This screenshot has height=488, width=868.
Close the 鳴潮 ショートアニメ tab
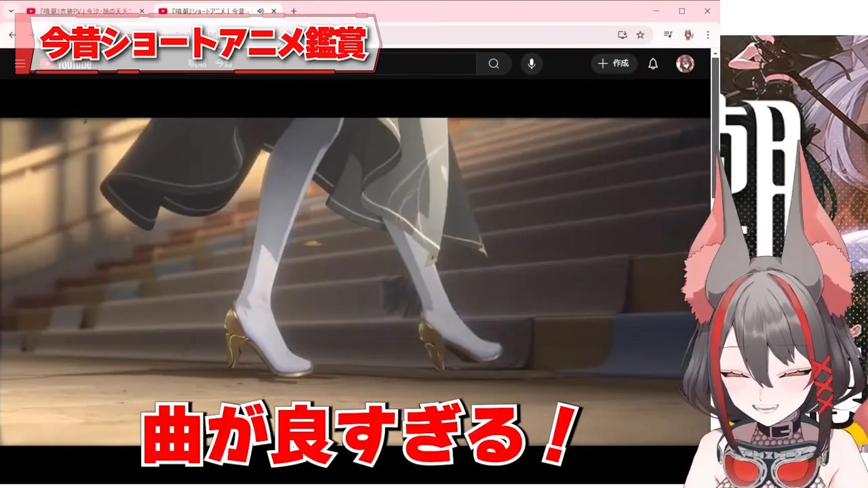coord(275,11)
